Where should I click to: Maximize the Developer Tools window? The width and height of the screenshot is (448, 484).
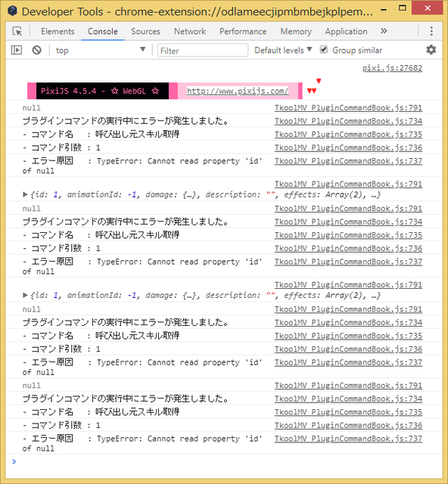coord(403,8)
